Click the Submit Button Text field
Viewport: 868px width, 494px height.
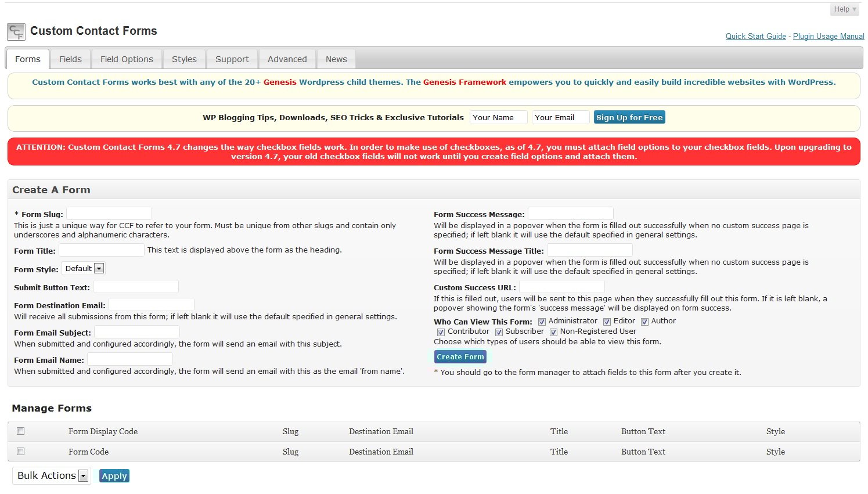click(x=136, y=286)
